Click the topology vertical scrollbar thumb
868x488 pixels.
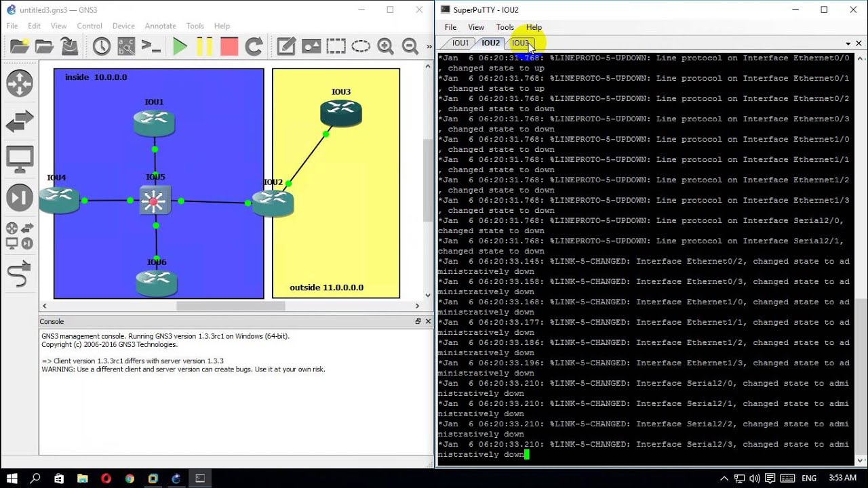pyautogui.click(x=428, y=180)
